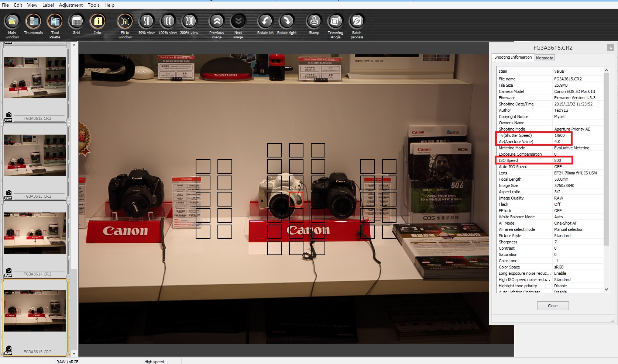Image resolution: width=618 pixels, height=364 pixels.
Task: Click the red active AF point in image
Action: 296,199
